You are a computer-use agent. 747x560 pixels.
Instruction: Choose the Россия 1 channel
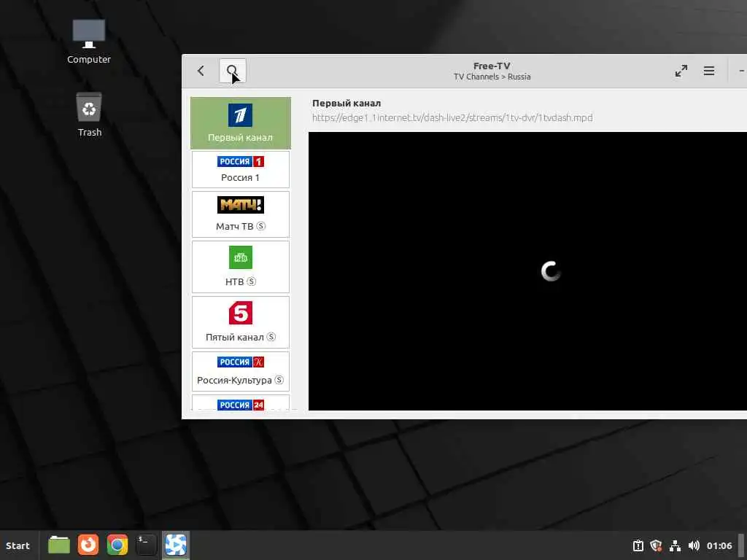tap(241, 169)
